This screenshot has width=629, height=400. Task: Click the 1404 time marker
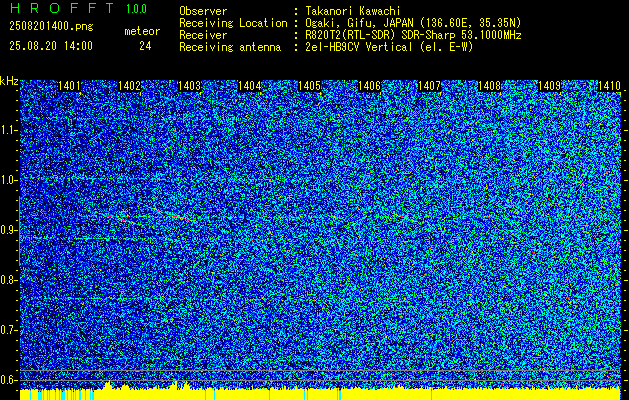[x=250, y=86]
